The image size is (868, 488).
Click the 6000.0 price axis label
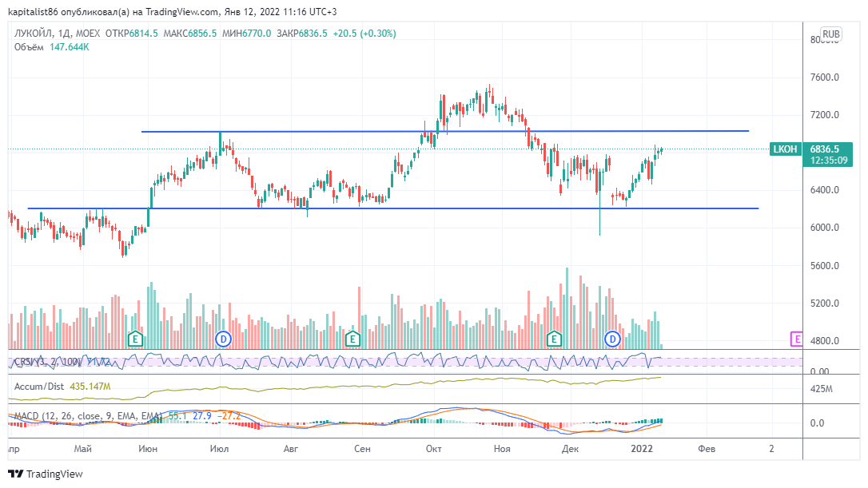point(824,228)
